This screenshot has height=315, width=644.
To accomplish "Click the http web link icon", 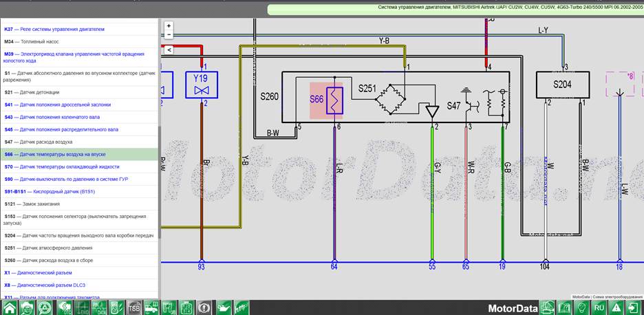I will (242, 307).
